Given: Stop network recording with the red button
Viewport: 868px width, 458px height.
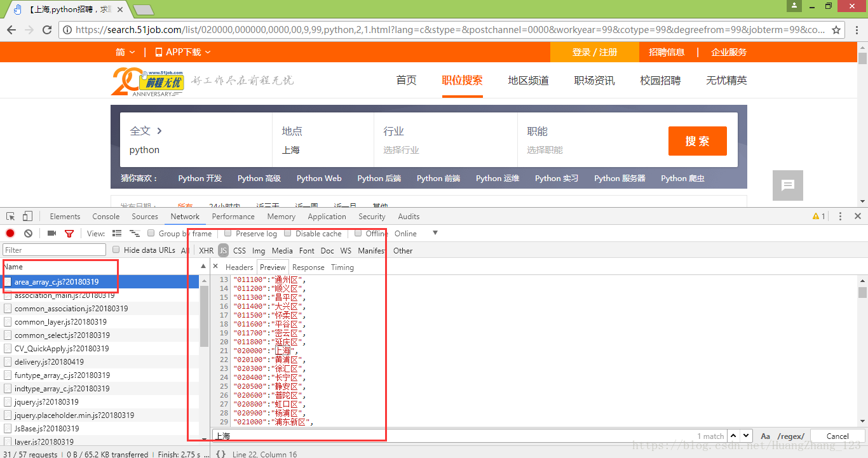Looking at the screenshot, I should pos(10,234).
